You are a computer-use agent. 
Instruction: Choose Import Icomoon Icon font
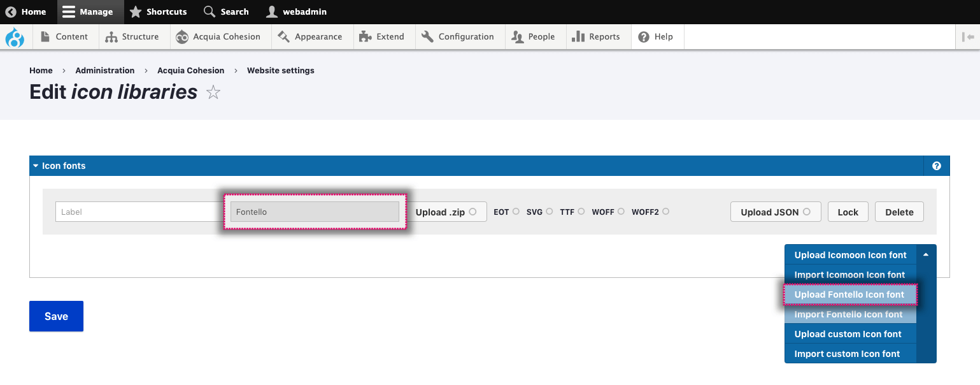pyautogui.click(x=850, y=275)
